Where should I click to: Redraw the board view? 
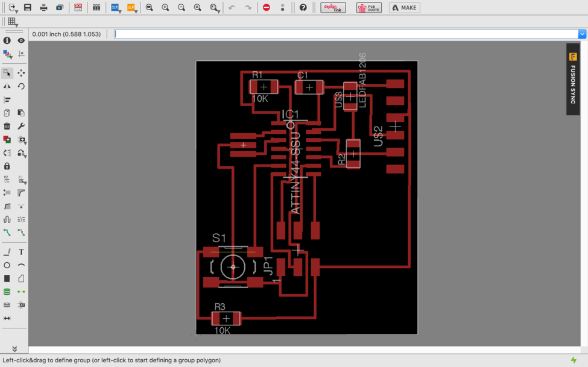tap(198, 7)
